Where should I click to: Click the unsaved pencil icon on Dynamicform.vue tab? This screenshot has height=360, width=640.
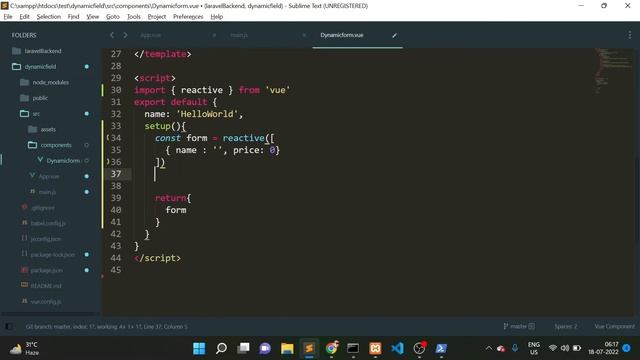point(394,36)
